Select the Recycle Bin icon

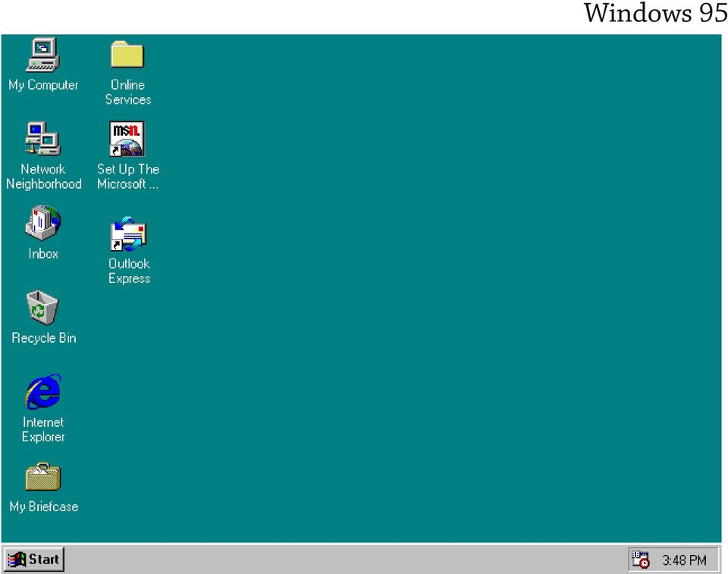point(42,307)
